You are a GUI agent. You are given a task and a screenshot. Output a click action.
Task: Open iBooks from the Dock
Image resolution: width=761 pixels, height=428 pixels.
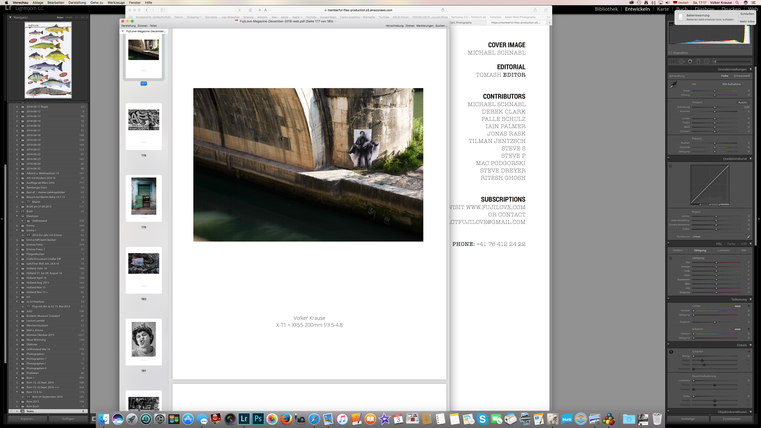click(x=370, y=419)
